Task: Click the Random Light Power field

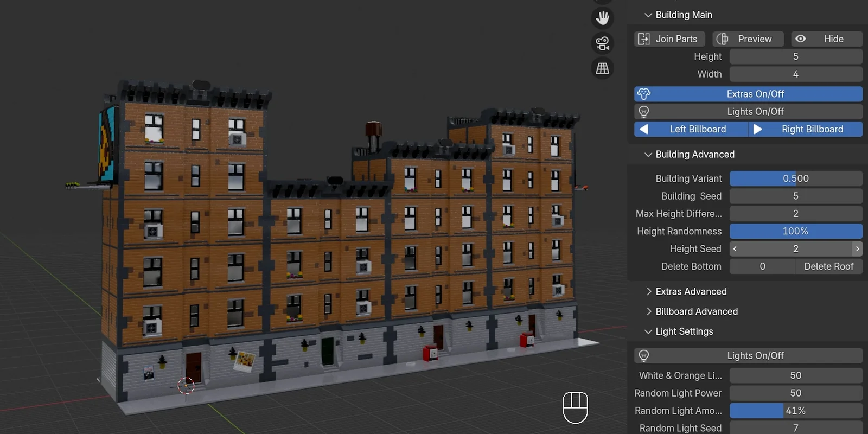Action: click(796, 393)
